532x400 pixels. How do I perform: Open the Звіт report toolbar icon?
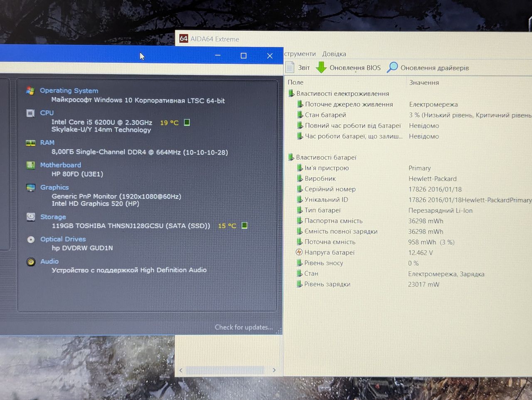pyautogui.click(x=290, y=67)
